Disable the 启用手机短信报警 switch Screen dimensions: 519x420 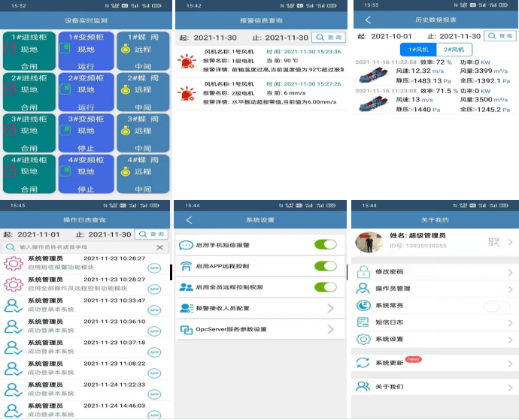pyautogui.click(x=325, y=245)
